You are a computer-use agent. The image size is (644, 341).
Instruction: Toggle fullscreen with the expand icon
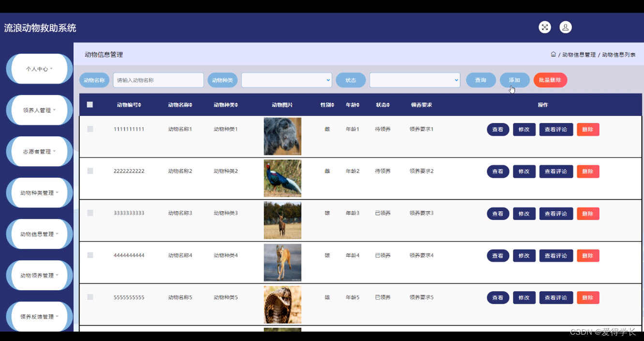545,27
